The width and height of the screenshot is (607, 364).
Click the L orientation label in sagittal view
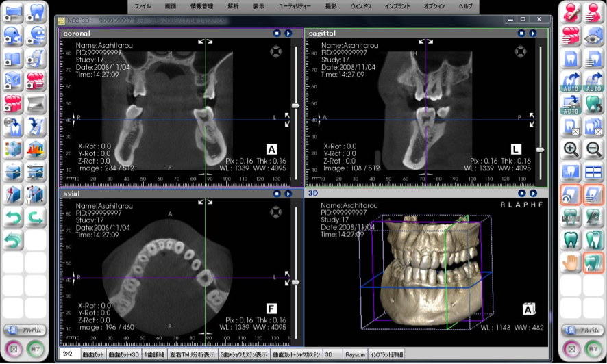pos(516,150)
